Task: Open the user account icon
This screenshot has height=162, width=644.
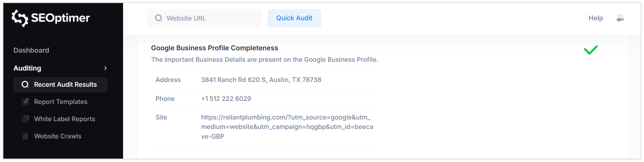Action: (620, 18)
